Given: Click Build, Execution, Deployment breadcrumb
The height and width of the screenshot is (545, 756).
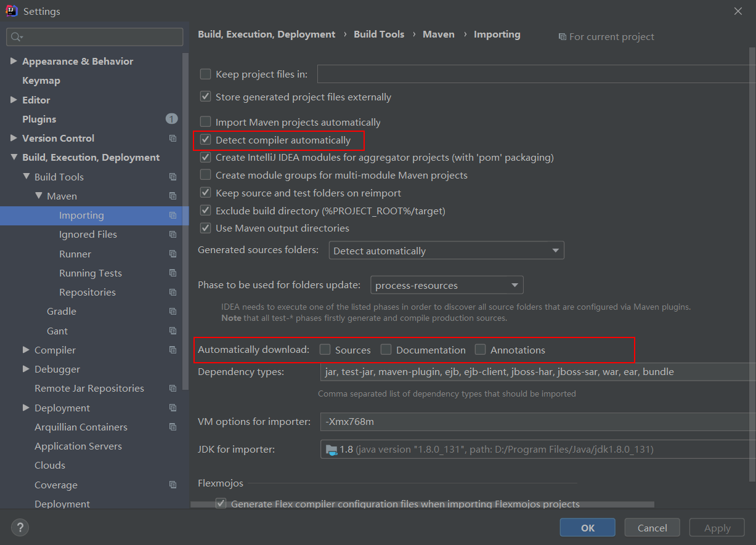Looking at the screenshot, I should point(267,34).
